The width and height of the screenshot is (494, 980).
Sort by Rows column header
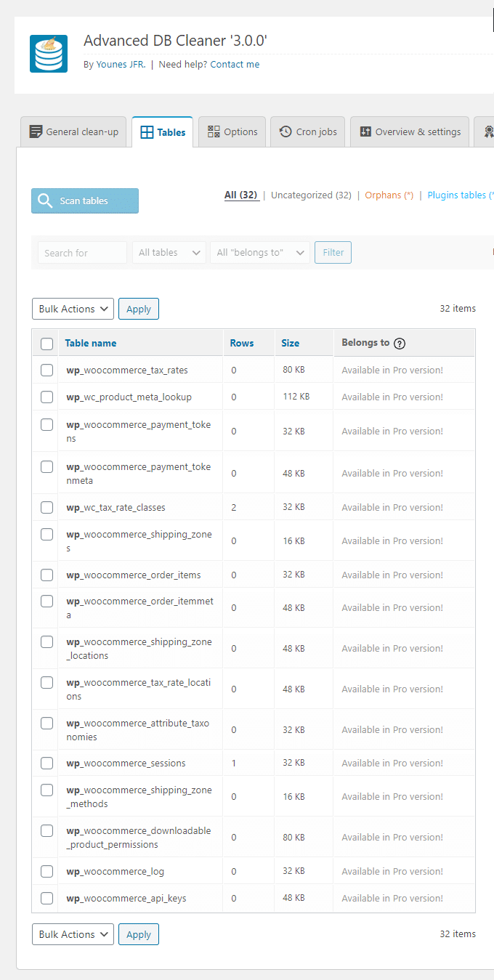242,343
